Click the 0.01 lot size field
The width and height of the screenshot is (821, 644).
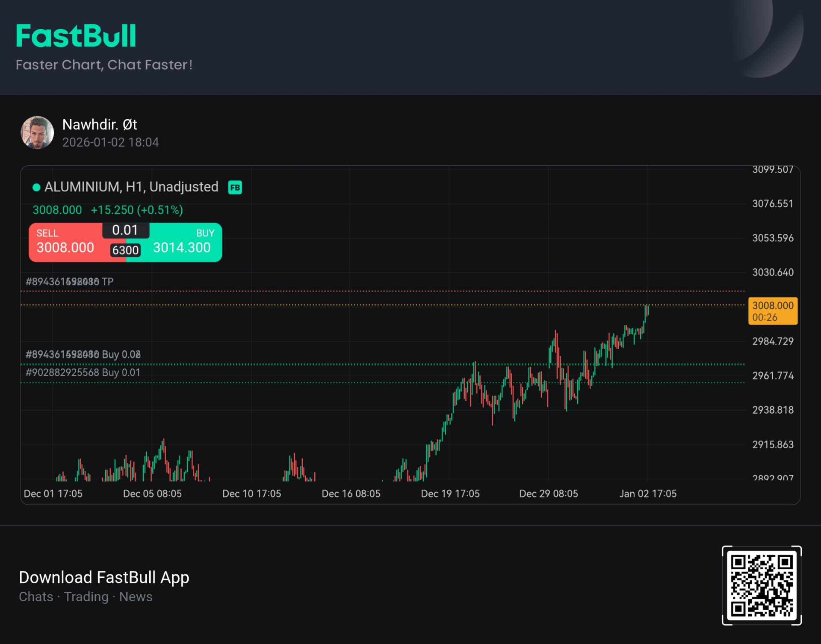[x=125, y=230]
